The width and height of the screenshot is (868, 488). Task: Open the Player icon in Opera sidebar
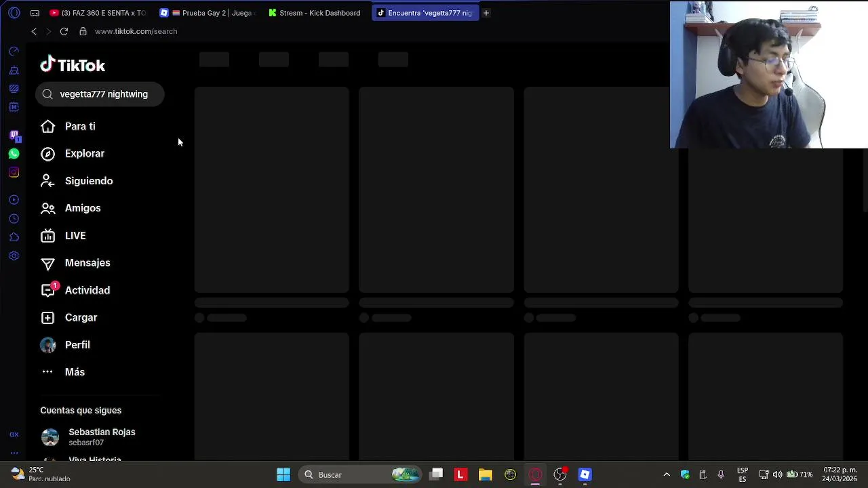[14, 200]
